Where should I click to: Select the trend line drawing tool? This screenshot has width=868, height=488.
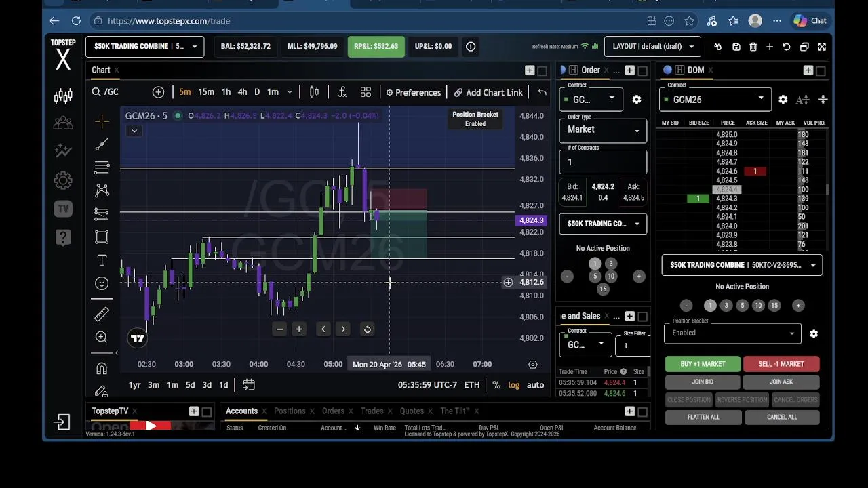point(102,144)
